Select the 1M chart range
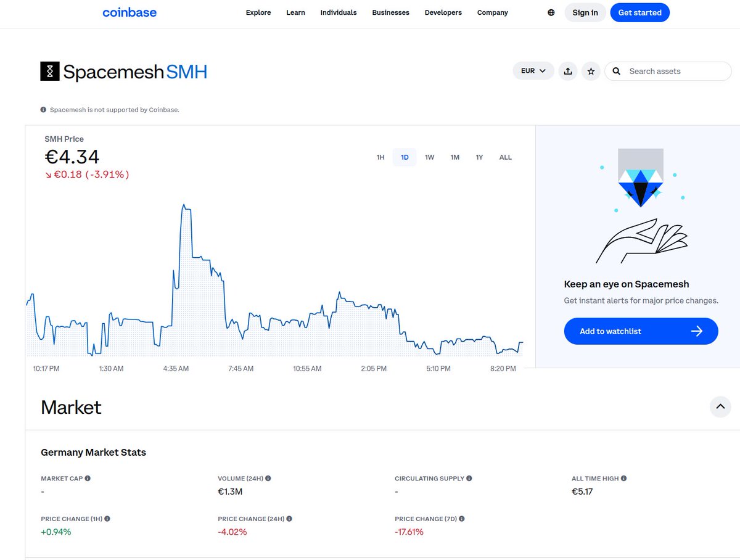 (x=454, y=157)
